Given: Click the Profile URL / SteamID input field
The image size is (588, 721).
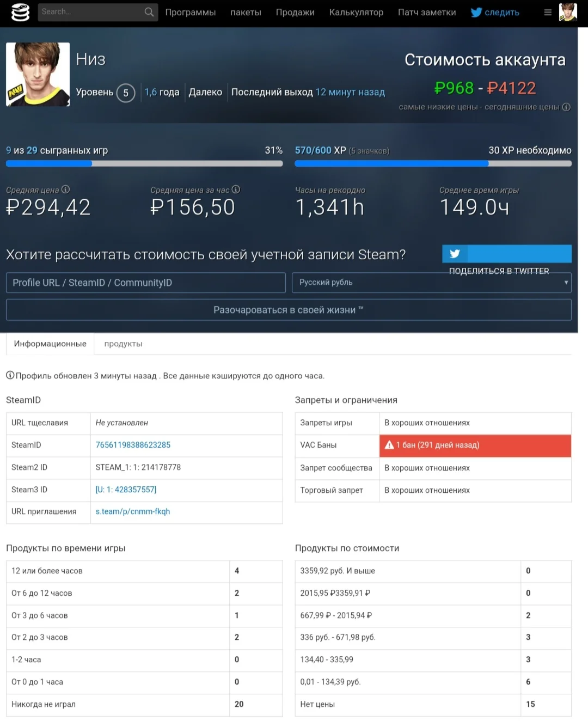Looking at the screenshot, I should tap(145, 283).
